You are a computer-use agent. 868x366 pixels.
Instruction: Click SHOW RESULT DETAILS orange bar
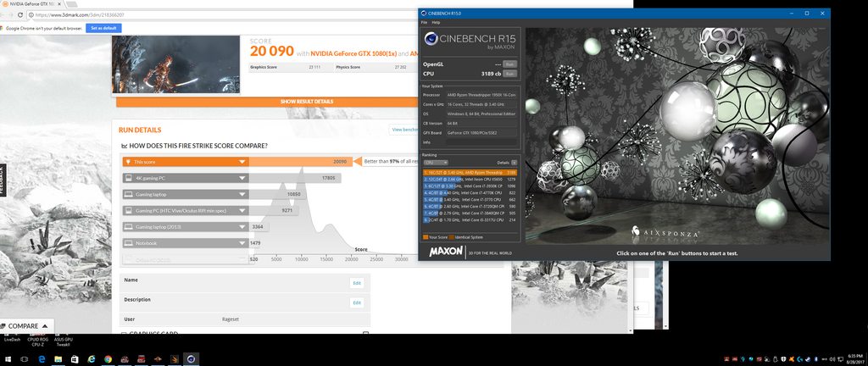(306, 102)
